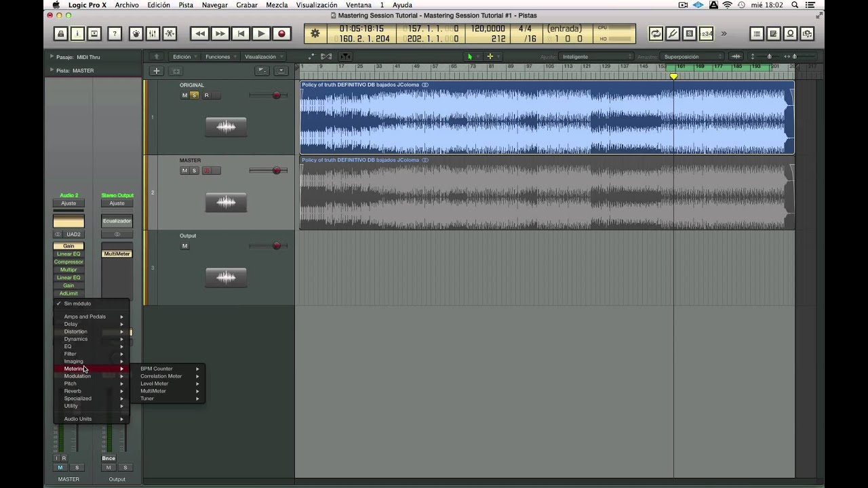The height and width of the screenshot is (488, 868).
Task: Open the Funciones dropdown menu
Action: (x=220, y=57)
